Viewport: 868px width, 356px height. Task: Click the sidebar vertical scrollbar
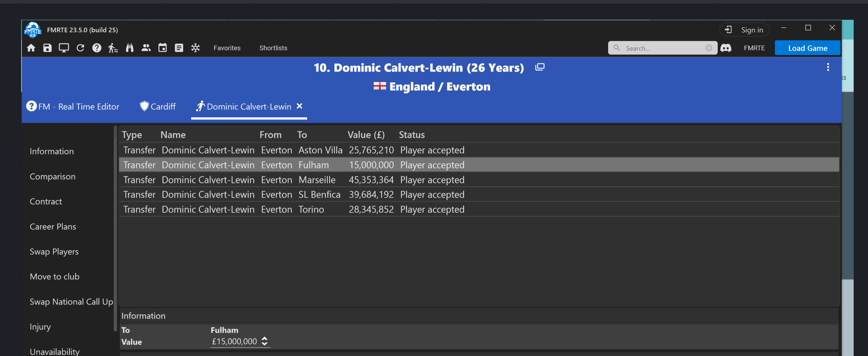(115, 228)
